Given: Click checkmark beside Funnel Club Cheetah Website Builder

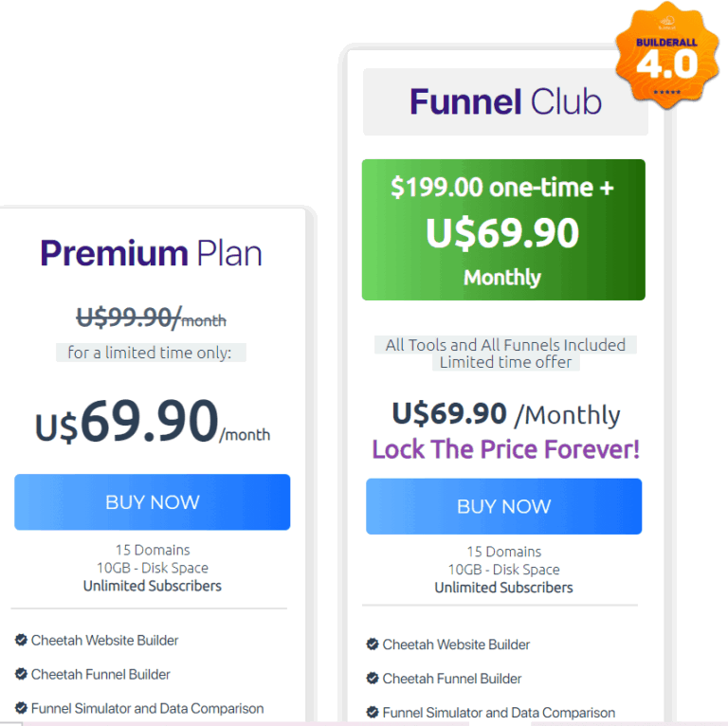Looking at the screenshot, I should click(x=373, y=644).
